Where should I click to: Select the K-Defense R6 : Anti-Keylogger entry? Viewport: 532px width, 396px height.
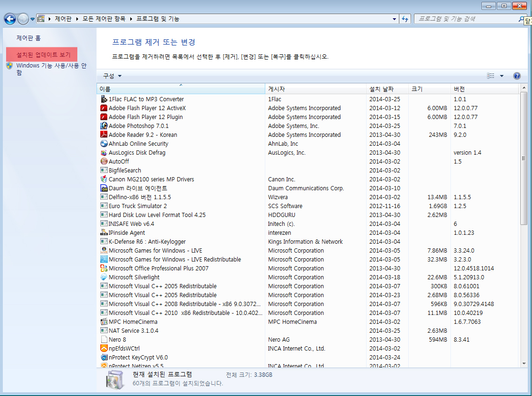tap(308, 242)
